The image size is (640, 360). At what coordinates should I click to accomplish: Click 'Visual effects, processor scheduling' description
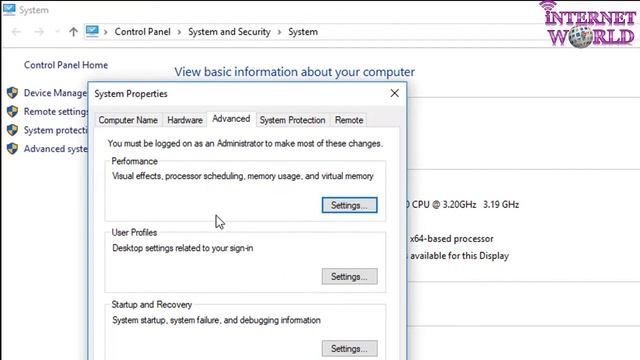click(x=243, y=176)
